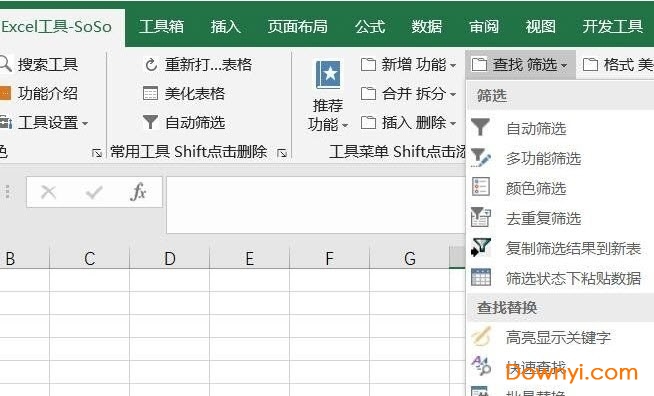Click the formula bar confirm checkmark
Image resolution: width=654 pixels, height=396 pixels.
coord(94,192)
